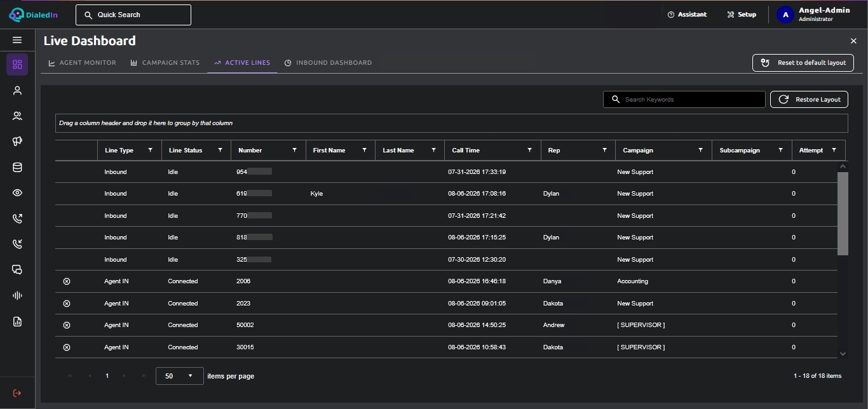Open the Attempt column filter
This screenshot has width=868, height=409.
click(834, 151)
